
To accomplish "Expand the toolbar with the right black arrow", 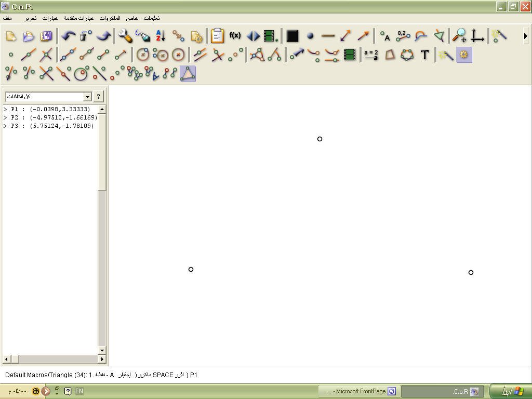I will pyautogui.click(x=526, y=36).
